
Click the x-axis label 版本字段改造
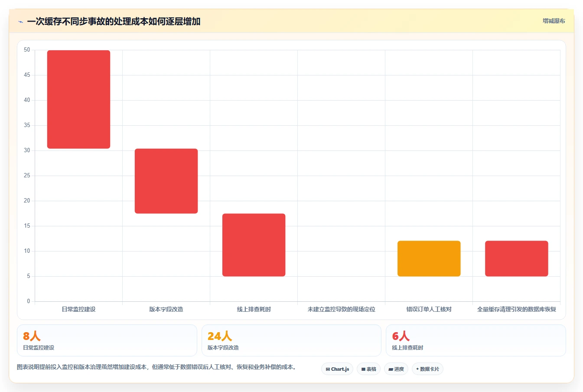point(166,309)
